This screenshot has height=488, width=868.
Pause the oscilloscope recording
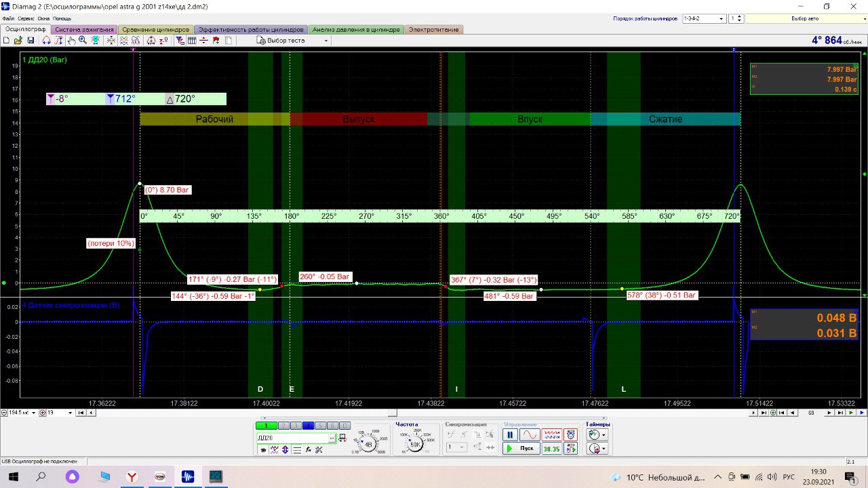(x=510, y=434)
